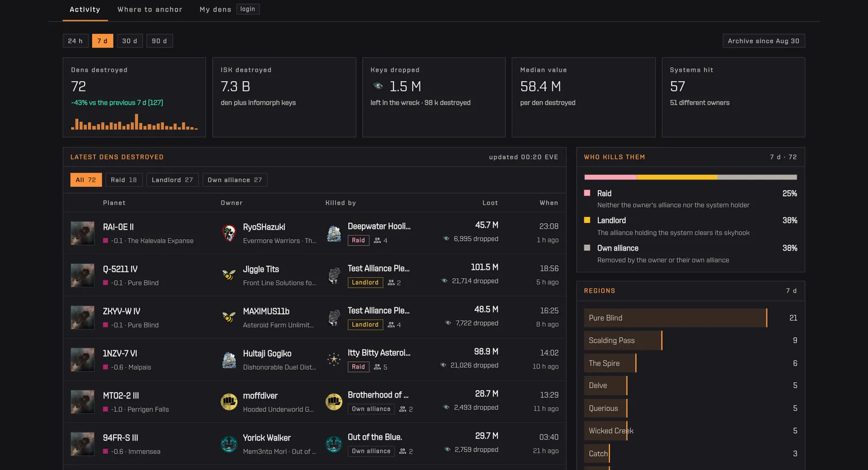The width and height of the screenshot is (868, 470).
Task: Click the Out of the Blue. killer logo
Action: pos(334,444)
